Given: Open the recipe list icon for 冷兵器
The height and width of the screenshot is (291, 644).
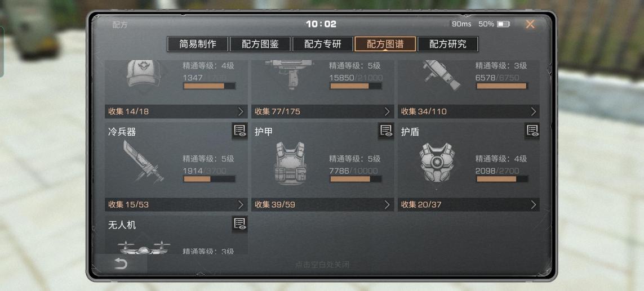Looking at the screenshot, I should (x=239, y=131).
